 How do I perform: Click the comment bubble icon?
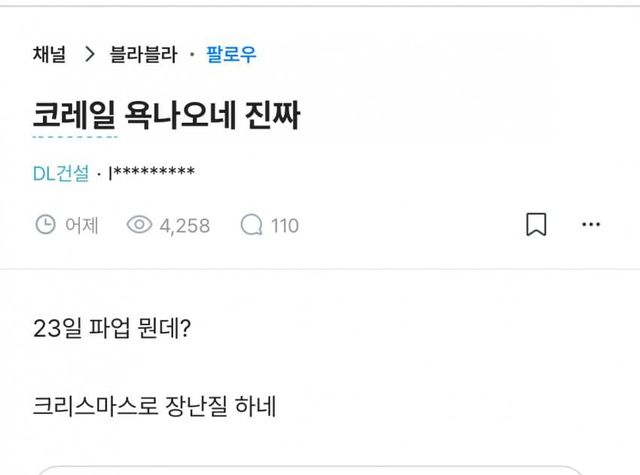click(x=251, y=225)
